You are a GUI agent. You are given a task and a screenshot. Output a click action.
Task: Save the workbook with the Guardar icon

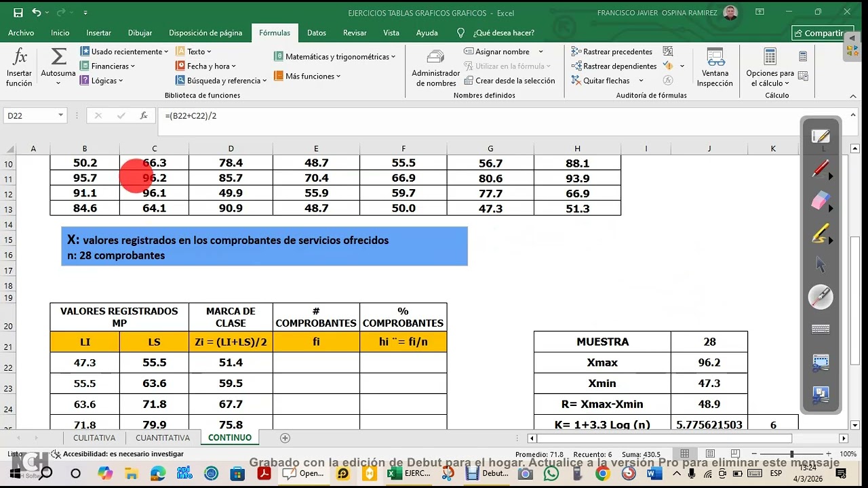coord(18,13)
